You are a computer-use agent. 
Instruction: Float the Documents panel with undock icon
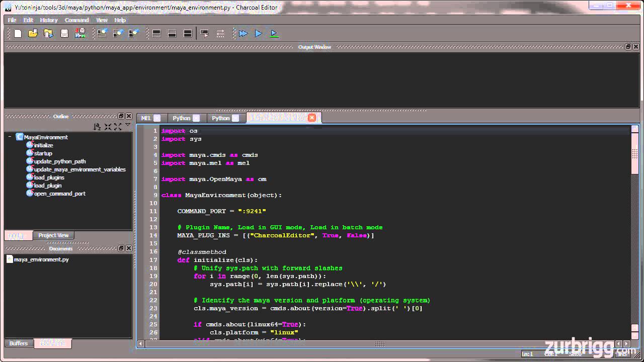click(x=121, y=248)
